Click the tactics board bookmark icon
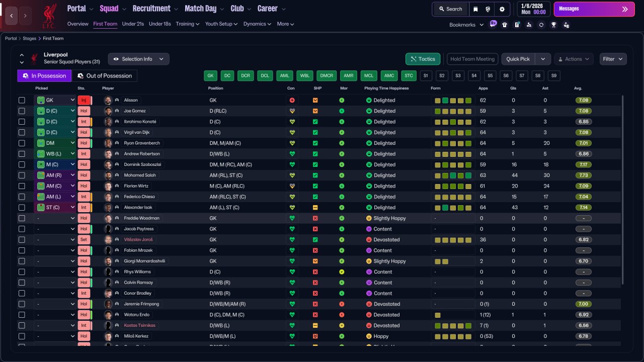 pyautogui.click(x=517, y=25)
